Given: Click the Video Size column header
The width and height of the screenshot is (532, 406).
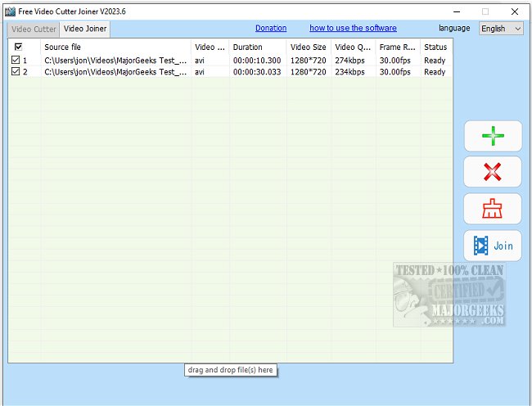Looking at the screenshot, I should coord(309,47).
